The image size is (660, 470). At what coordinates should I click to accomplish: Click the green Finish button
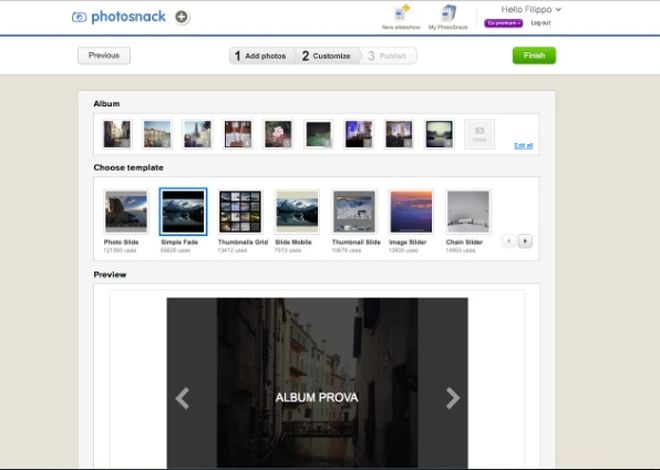534,56
